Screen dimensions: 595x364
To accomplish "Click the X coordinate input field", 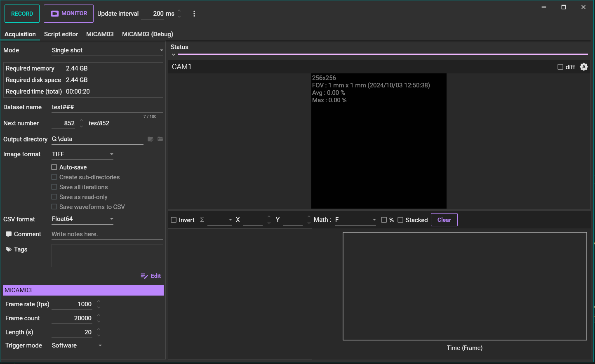I will point(253,220).
